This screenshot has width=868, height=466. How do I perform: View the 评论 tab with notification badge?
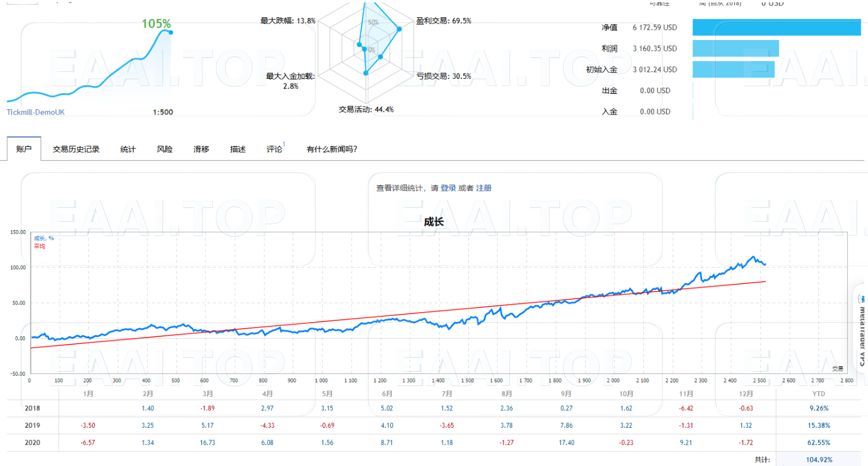[x=274, y=149]
